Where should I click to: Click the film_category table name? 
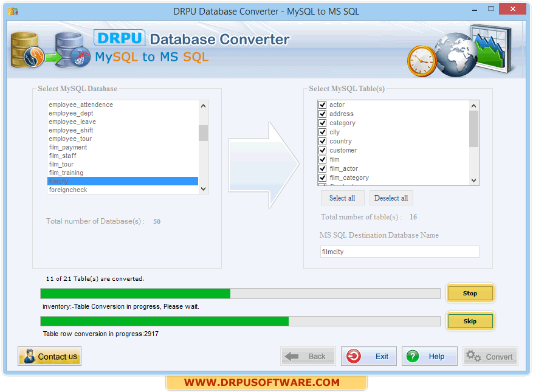pos(349,178)
